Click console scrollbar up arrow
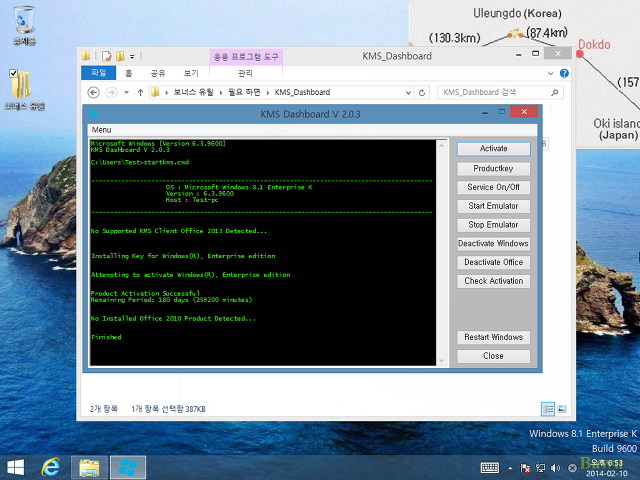The width and height of the screenshot is (640, 480). pyautogui.click(x=442, y=146)
